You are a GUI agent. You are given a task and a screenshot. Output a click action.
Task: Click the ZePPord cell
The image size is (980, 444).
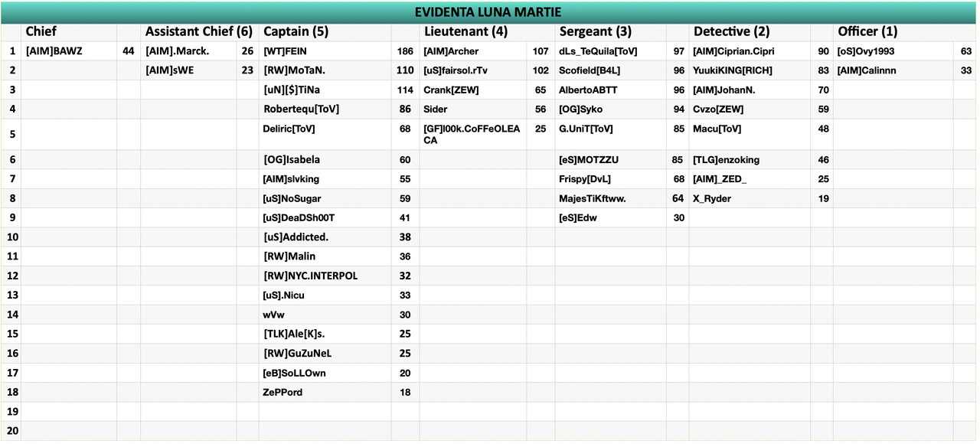click(x=325, y=392)
